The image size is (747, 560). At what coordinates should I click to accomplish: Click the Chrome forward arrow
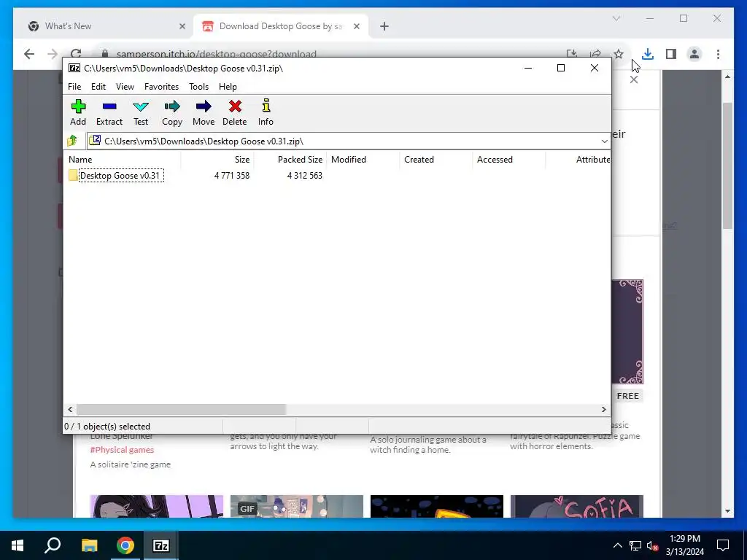click(x=53, y=54)
